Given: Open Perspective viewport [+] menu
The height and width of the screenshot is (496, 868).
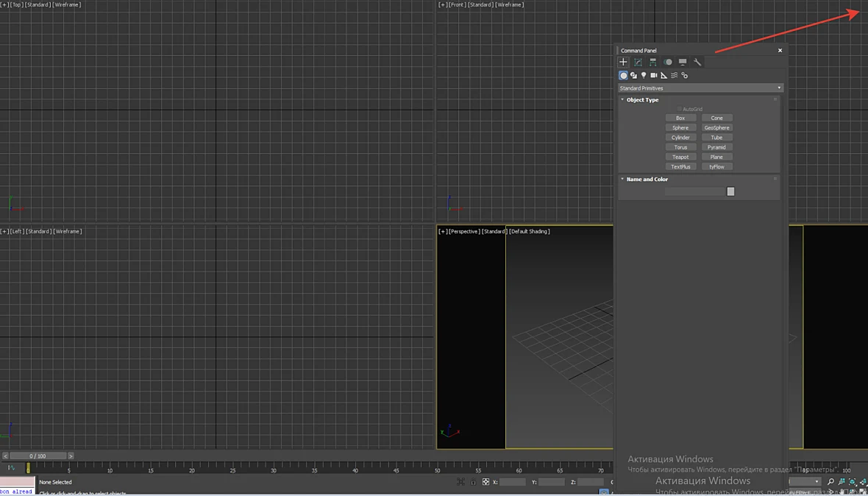Looking at the screenshot, I should (x=443, y=231).
